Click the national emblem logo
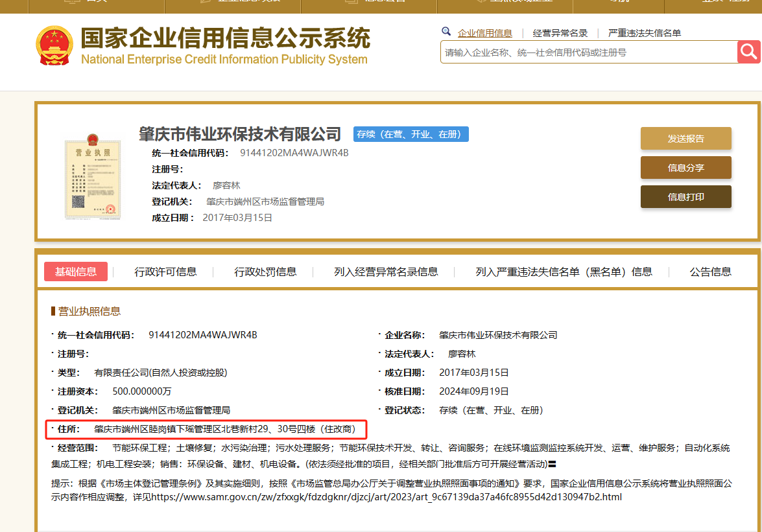 pyautogui.click(x=54, y=45)
